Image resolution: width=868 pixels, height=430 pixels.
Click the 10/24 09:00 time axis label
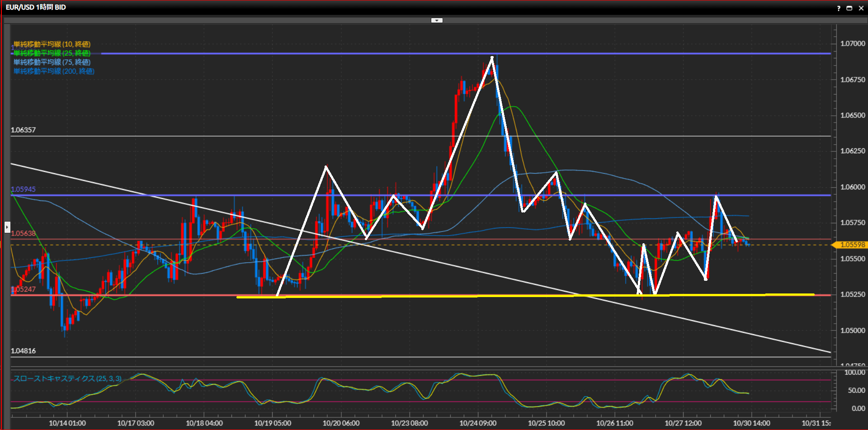tap(478, 423)
